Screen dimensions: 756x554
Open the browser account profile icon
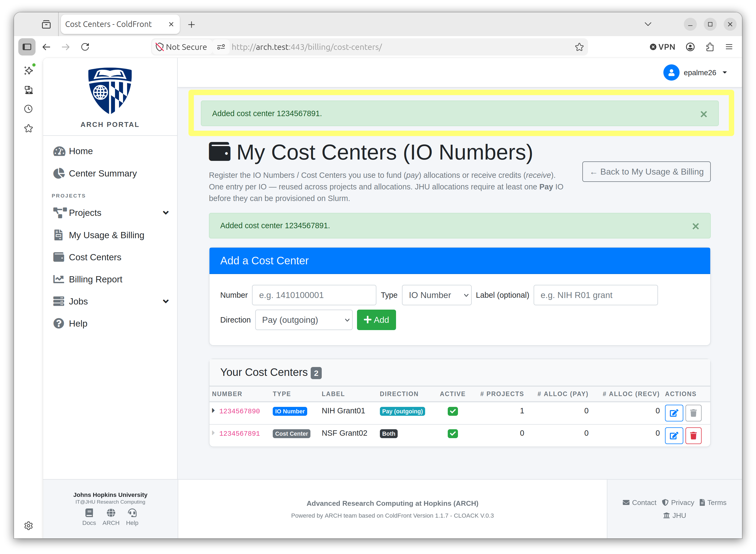(x=690, y=47)
